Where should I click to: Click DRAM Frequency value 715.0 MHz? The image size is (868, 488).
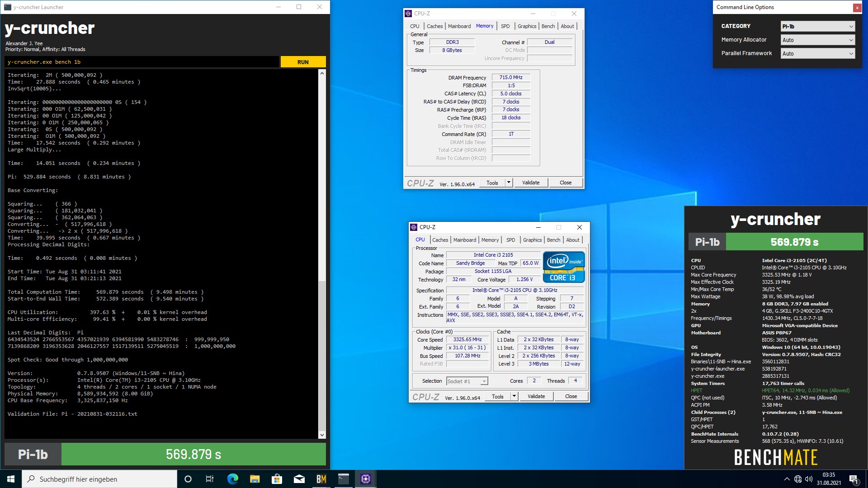tap(511, 77)
